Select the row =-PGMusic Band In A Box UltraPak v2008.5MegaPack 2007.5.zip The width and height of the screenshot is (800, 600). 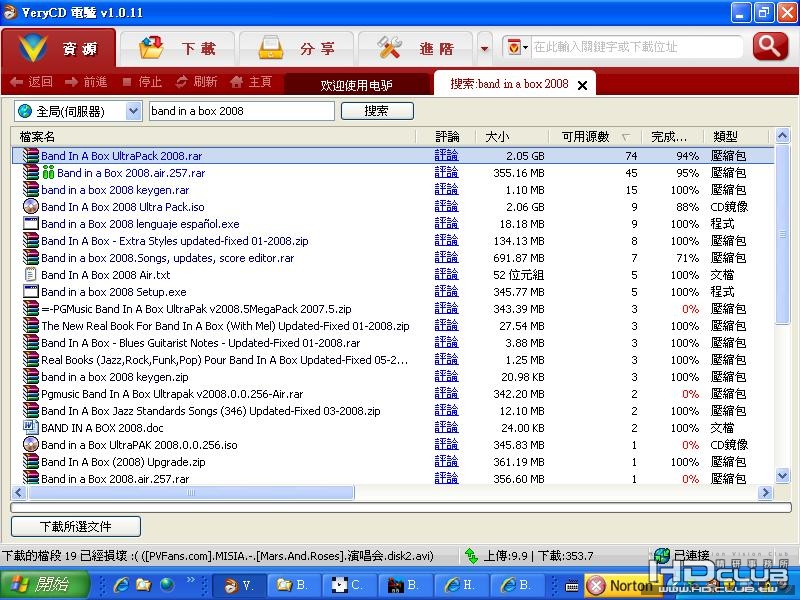point(393,309)
